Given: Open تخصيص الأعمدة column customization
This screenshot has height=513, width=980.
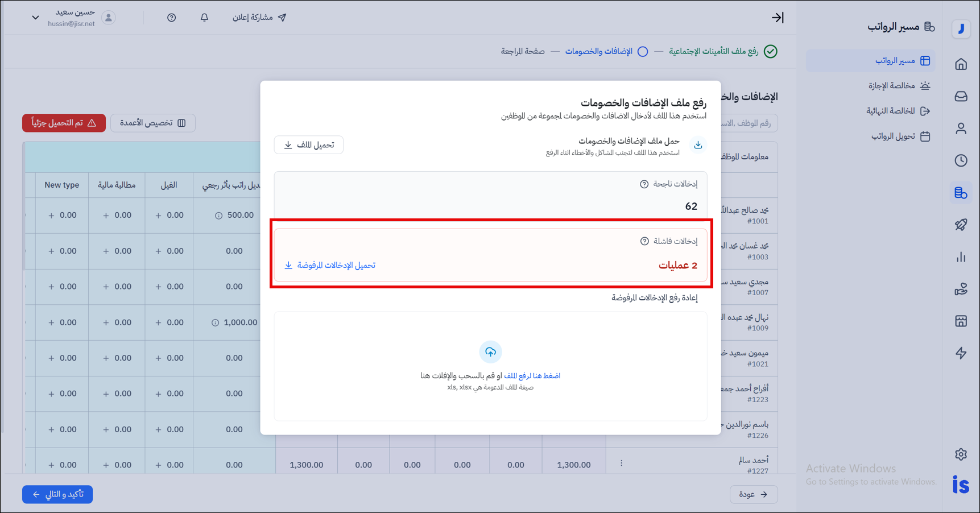Looking at the screenshot, I should [153, 123].
